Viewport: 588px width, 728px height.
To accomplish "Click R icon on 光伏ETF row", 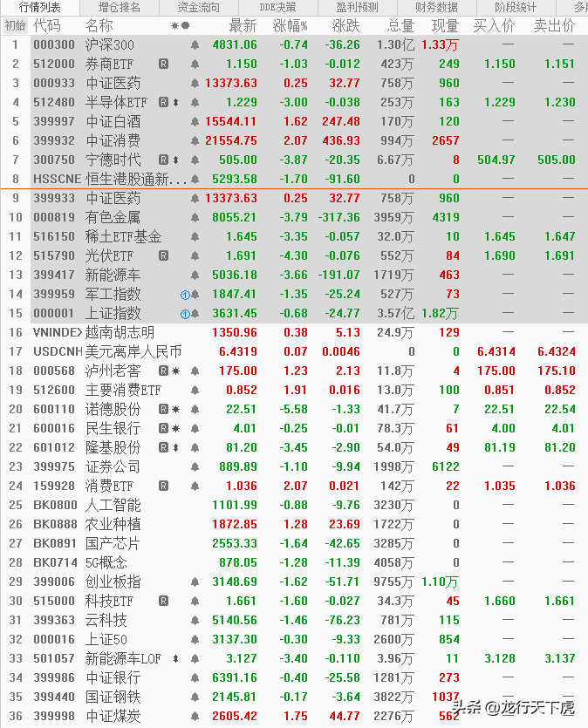I will point(163,255).
